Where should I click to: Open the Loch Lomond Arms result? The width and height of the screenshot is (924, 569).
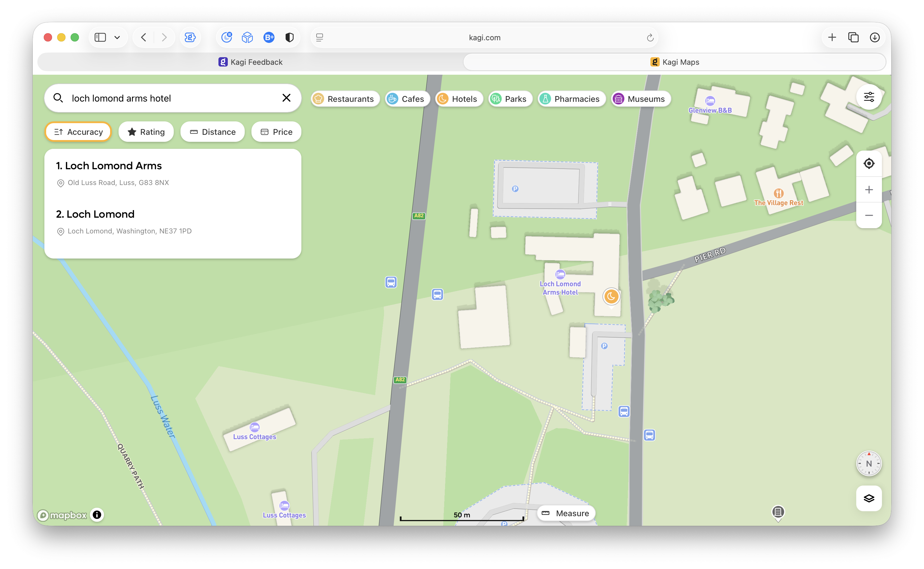[x=109, y=165]
